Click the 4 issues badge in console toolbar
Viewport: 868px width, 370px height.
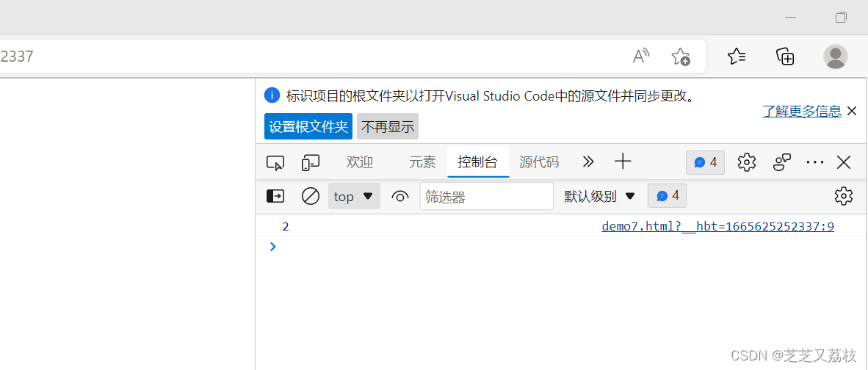click(x=667, y=196)
